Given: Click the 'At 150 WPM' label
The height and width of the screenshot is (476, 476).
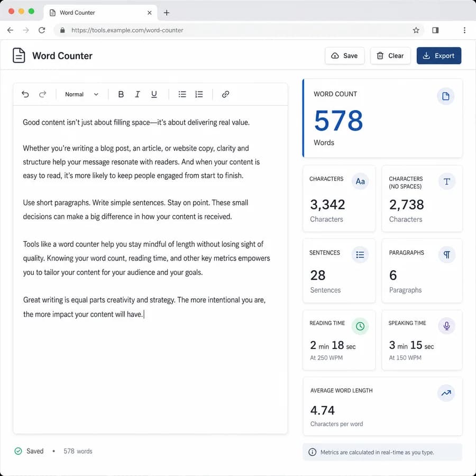Looking at the screenshot, I should click(405, 358).
